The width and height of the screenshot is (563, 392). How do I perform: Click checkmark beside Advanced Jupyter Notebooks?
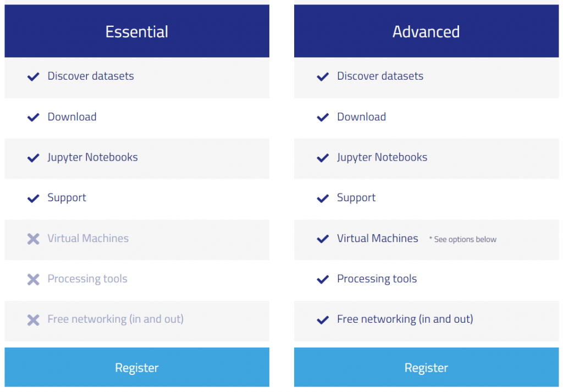pyautogui.click(x=323, y=158)
